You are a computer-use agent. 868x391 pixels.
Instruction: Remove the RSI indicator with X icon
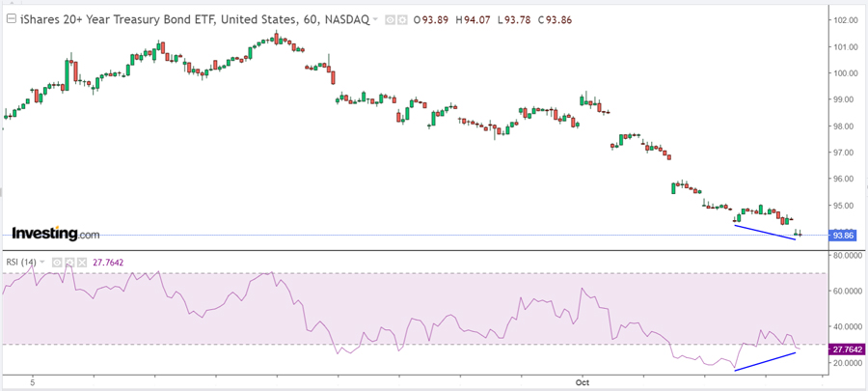(81, 262)
